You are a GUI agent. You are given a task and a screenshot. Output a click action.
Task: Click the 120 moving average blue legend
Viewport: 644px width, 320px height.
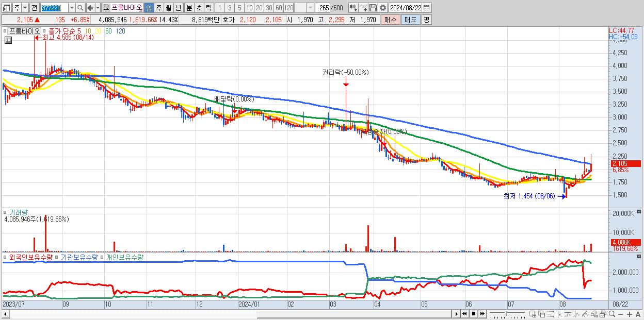point(120,31)
